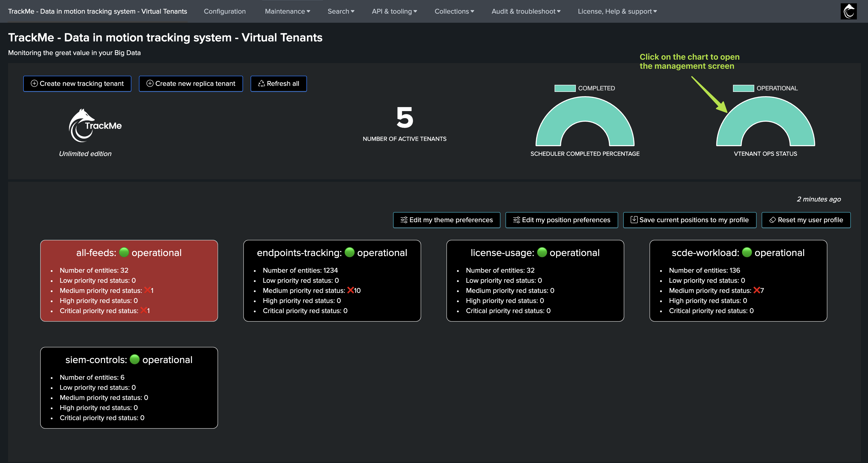Click red X next to all-feeds Medium priority
Viewport: 868px width, 463px height.
[x=147, y=290]
